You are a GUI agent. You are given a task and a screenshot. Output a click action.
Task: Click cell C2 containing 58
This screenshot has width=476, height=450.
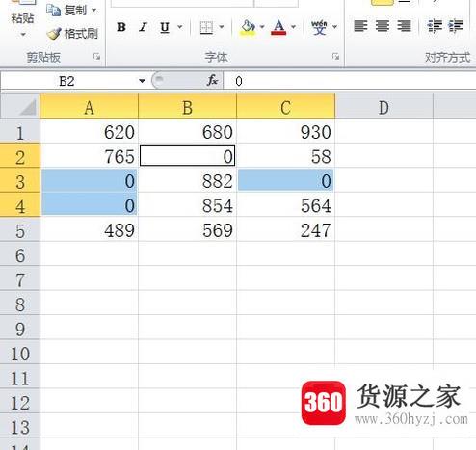click(286, 156)
